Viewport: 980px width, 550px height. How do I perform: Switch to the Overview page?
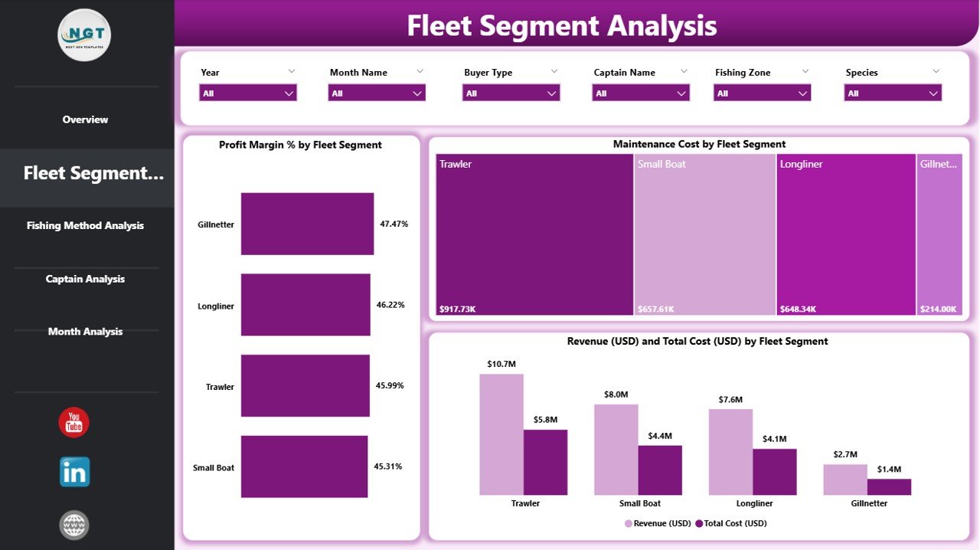[x=84, y=119]
